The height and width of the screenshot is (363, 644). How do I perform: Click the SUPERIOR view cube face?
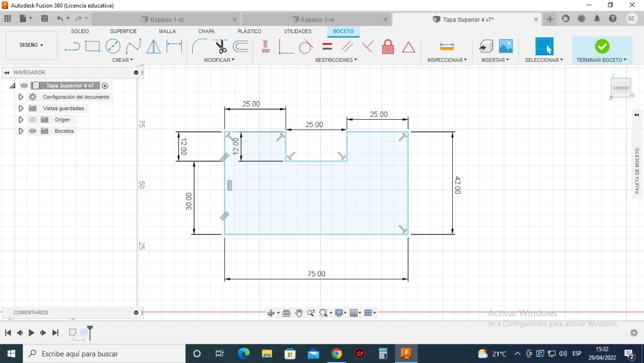[621, 88]
